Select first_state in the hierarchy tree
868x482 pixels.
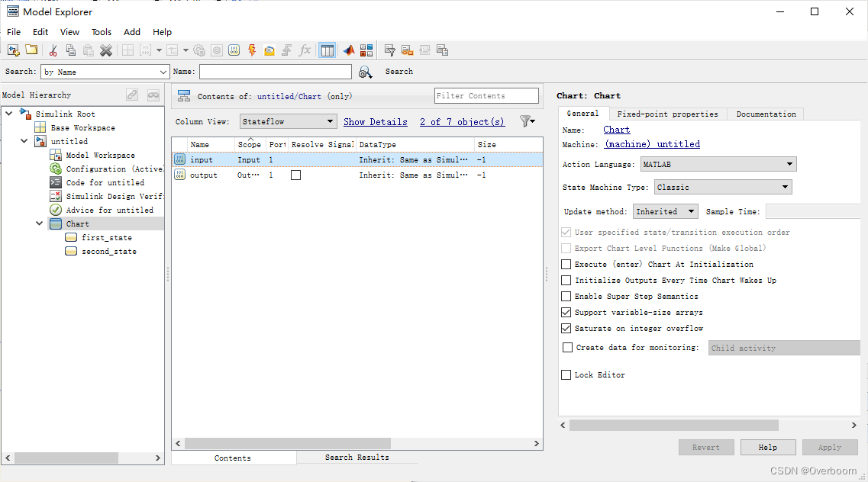107,238
